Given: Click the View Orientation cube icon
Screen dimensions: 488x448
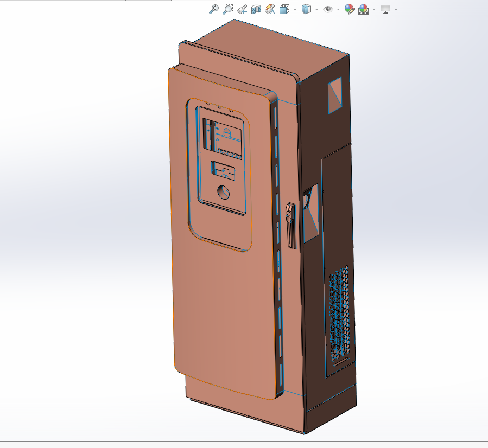Looking at the screenshot, I should 283,9.
